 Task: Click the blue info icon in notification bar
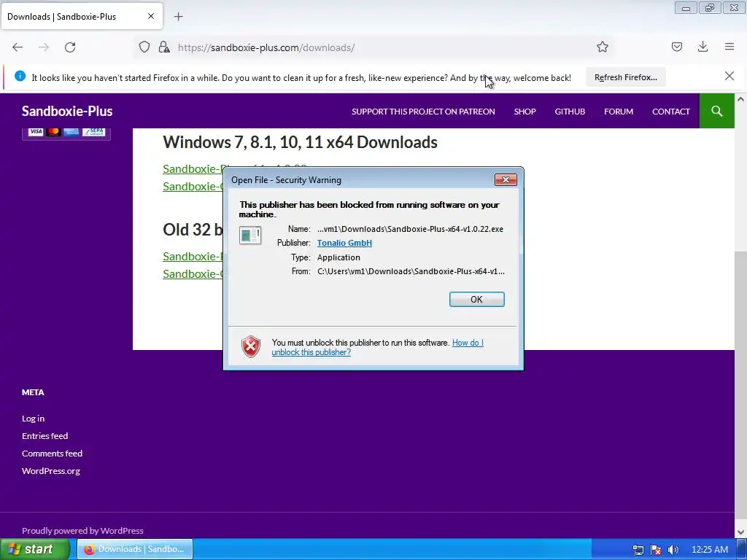click(20, 76)
